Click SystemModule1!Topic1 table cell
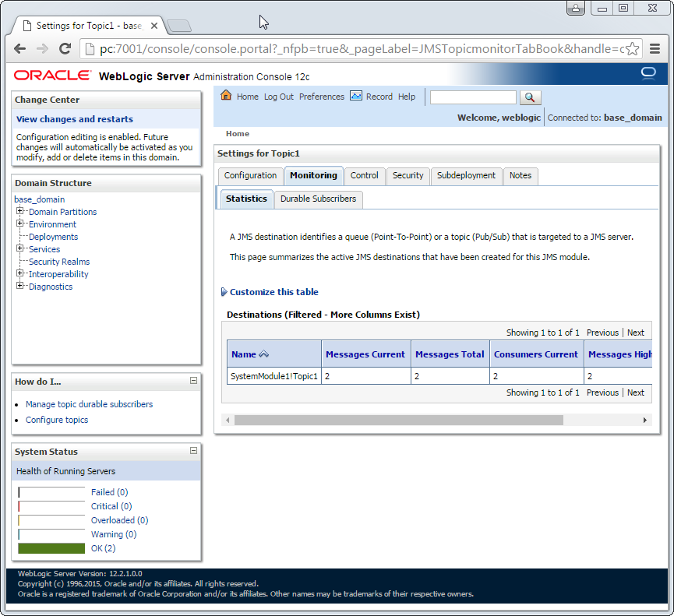Viewport: 674px width, 616px height. [x=273, y=376]
